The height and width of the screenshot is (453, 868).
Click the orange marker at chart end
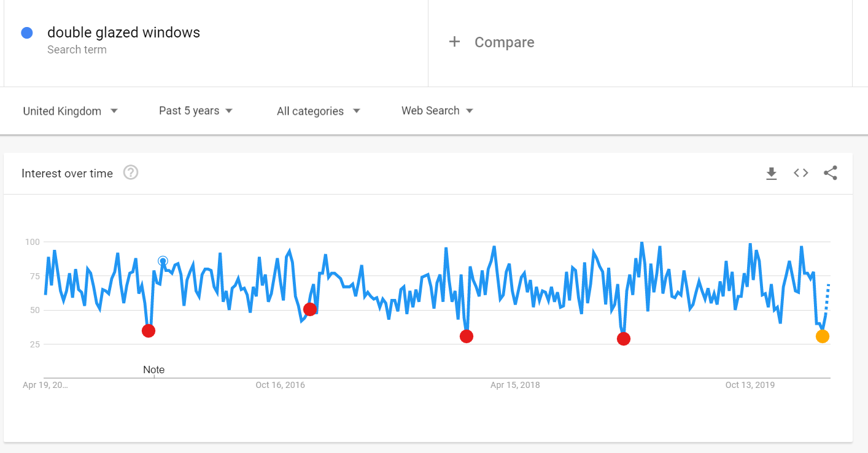coord(823,336)
